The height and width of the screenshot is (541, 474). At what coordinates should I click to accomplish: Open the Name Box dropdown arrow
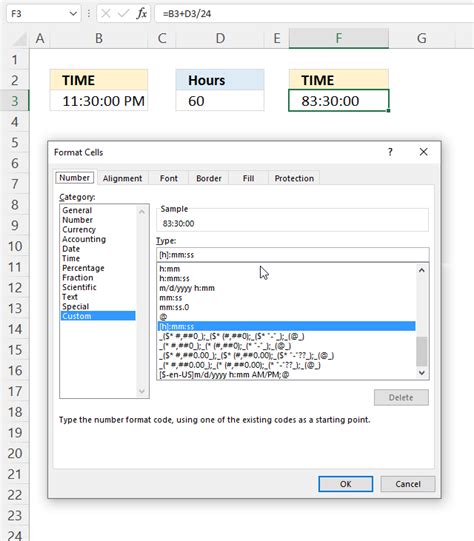[x=73, y=14]
